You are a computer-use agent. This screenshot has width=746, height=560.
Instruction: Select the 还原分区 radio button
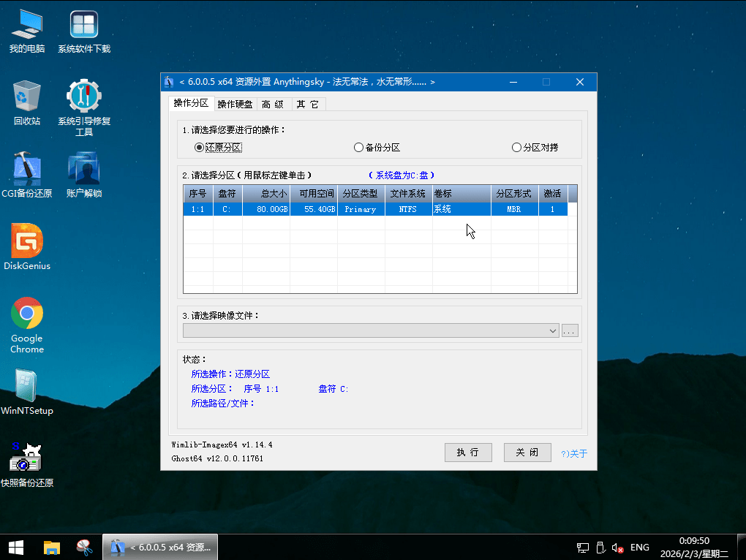coord(199,147)
